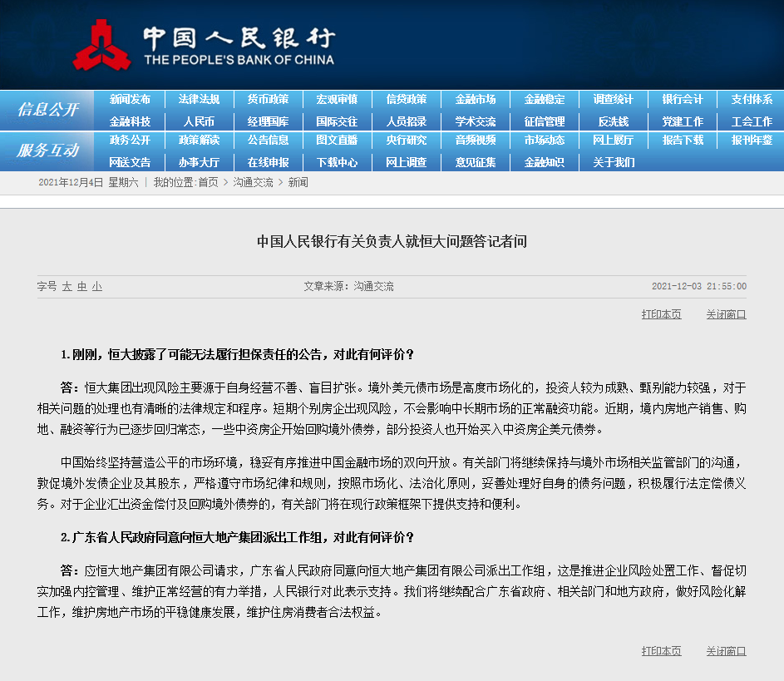The image size is (784, 681).
Task: Click bottom 关闭窗口 link
Action: pos(726,651)
